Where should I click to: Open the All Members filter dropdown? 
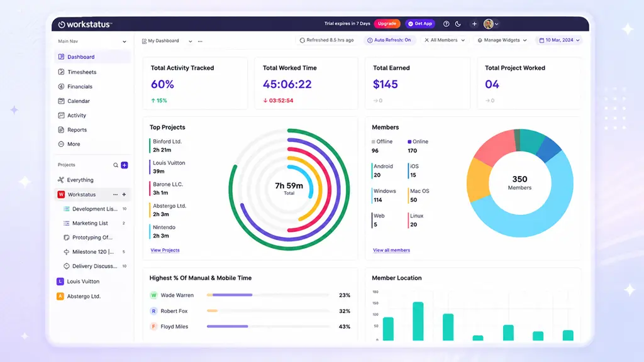[x=445, y=40]
